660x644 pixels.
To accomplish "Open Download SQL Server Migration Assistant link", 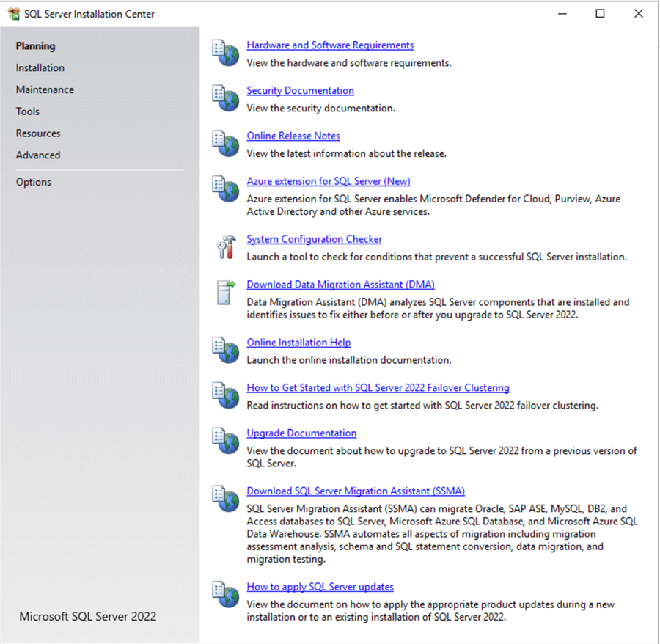I will (356, 491).
